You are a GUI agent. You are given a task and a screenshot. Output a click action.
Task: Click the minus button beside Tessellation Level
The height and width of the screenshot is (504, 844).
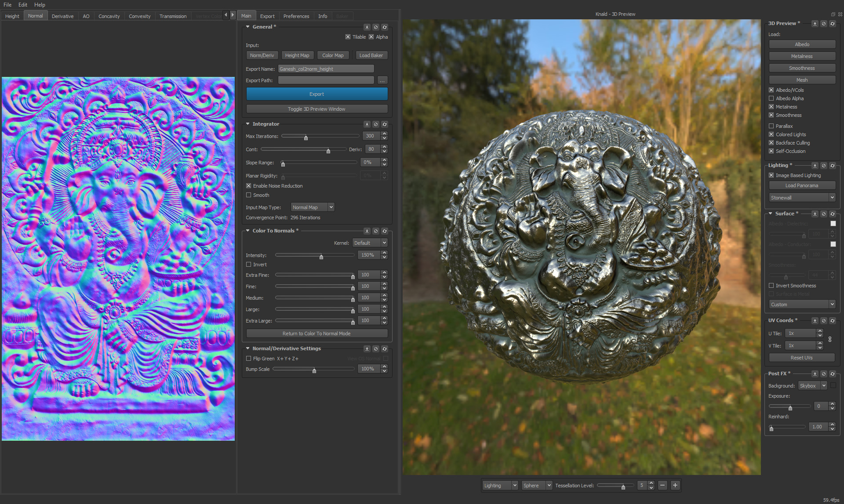pyautogui.click(x=662, y=486)
